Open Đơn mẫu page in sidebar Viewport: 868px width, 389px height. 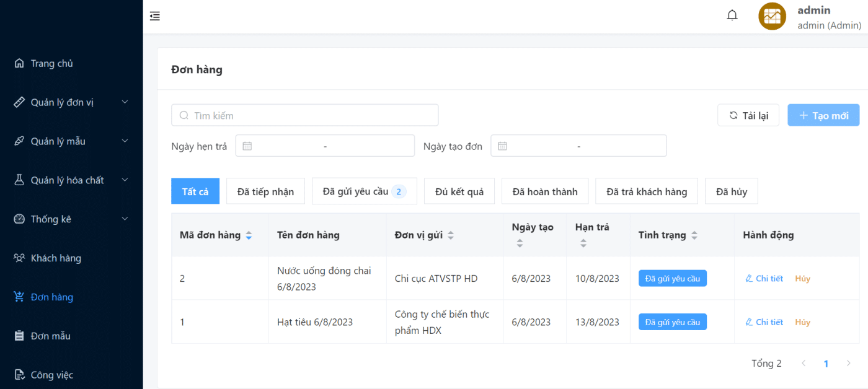(50, 336)
